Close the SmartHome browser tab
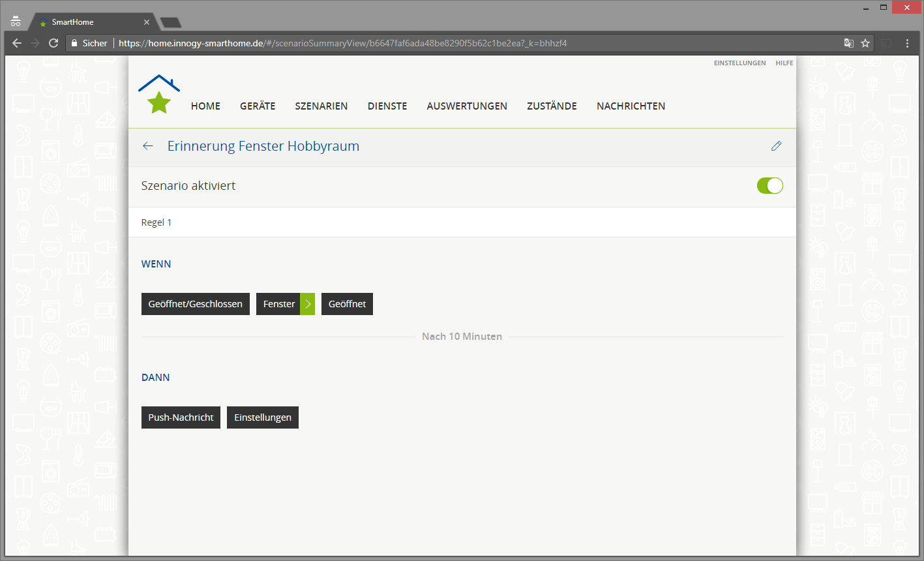This screenshot has width=924, height=561. coord(147,22)
